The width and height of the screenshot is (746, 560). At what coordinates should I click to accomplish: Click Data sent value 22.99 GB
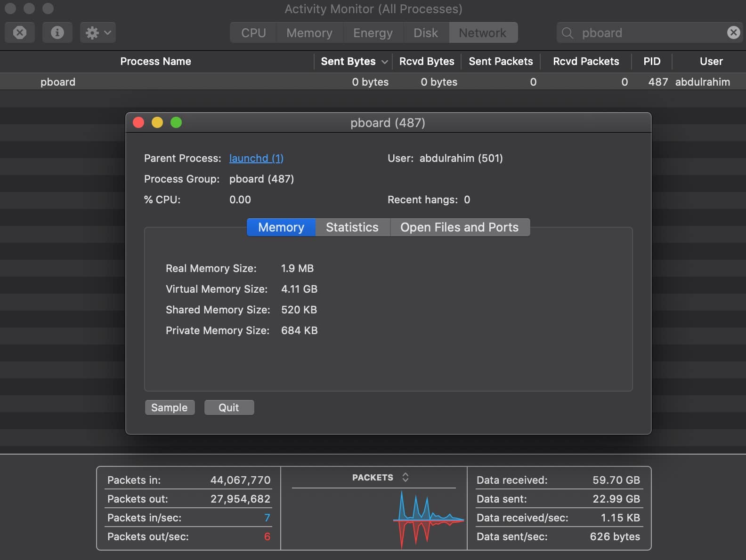pyautogui.click(x=616, y=499)
